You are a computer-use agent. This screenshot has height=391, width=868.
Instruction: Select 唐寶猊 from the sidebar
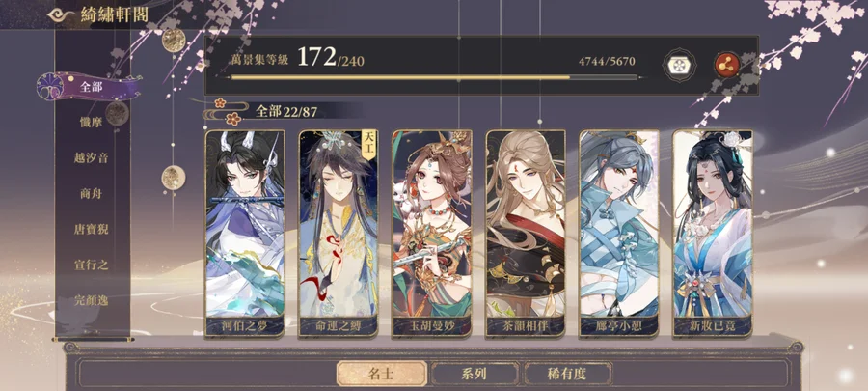91,229
